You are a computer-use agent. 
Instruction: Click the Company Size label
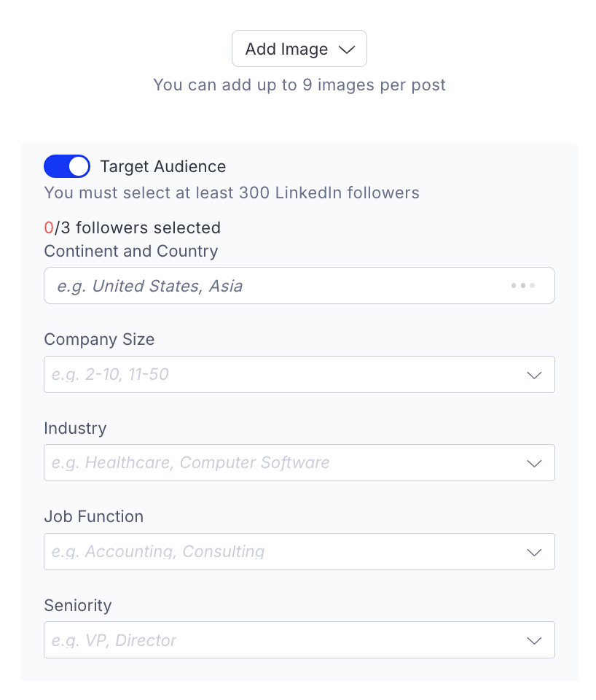(x=99, y=339)
